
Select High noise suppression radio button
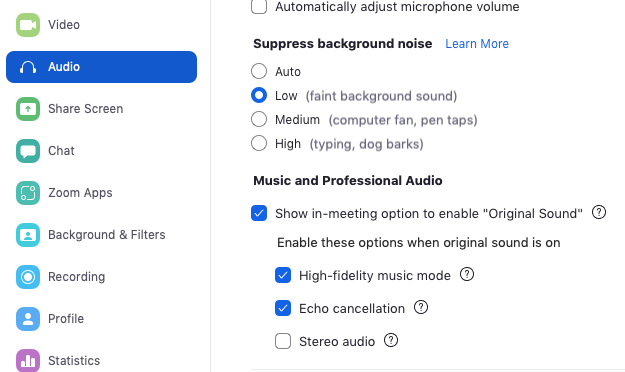259,143
